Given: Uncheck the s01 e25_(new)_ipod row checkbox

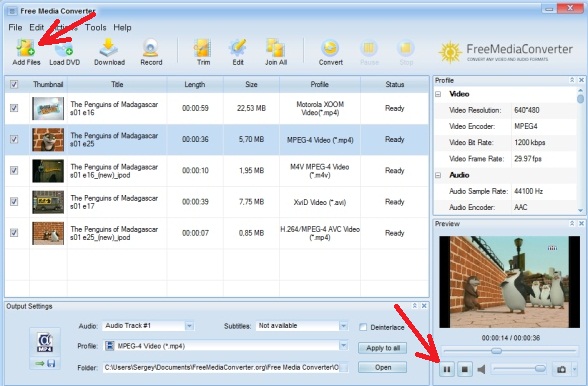Looking at the screenshot, I should [x=14, y=233].
